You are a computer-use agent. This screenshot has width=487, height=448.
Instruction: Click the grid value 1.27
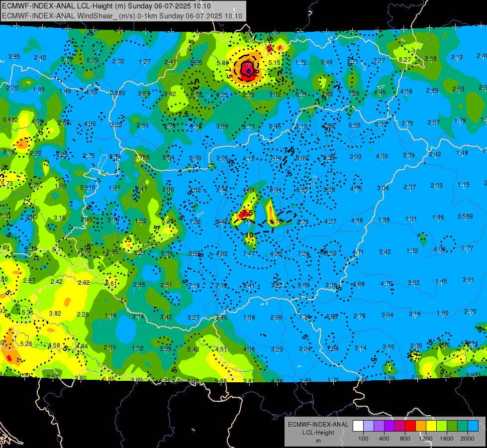coord(145,62)
